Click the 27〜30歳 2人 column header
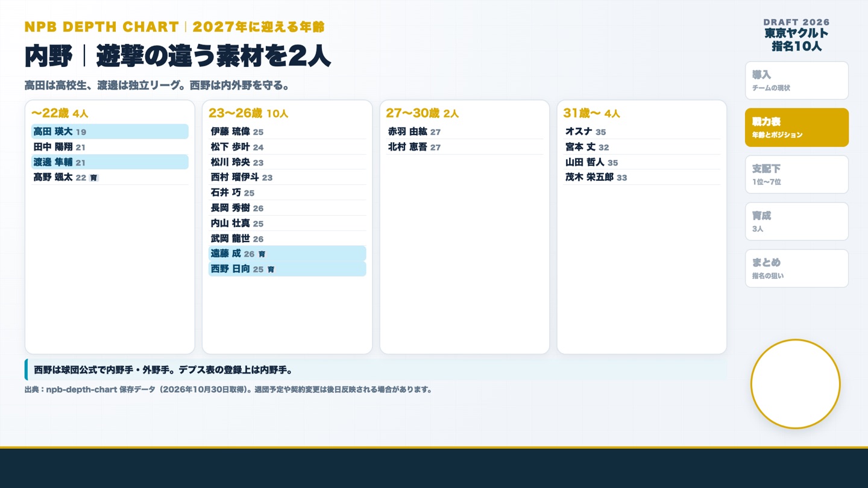Screen dimensions: 868x488 (423, 113)
